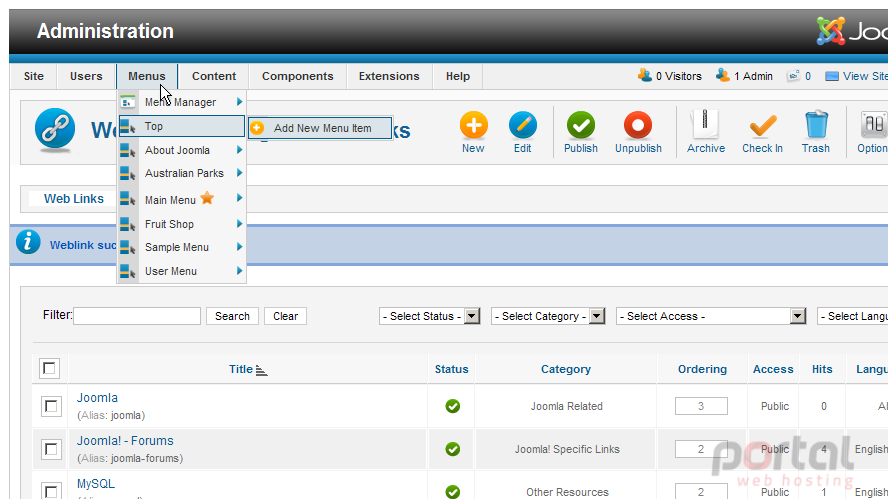Expand the Main Menu submenu

240,198
